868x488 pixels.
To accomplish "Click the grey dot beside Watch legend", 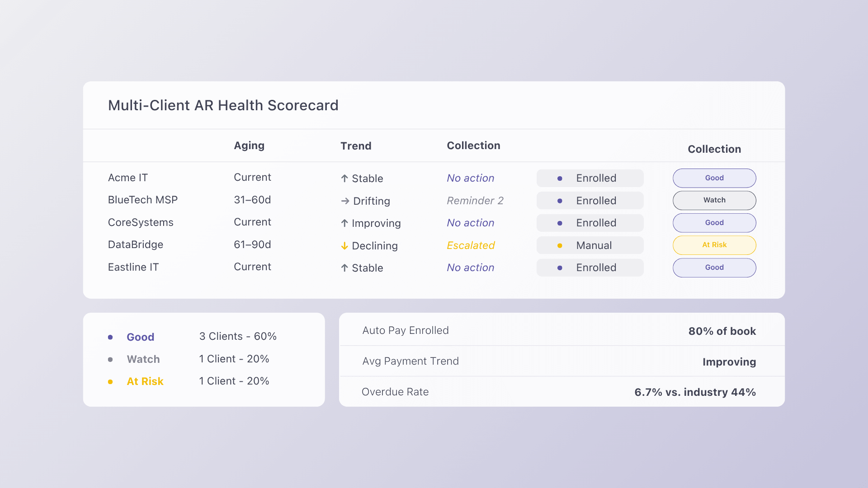I will pos(110,360).
